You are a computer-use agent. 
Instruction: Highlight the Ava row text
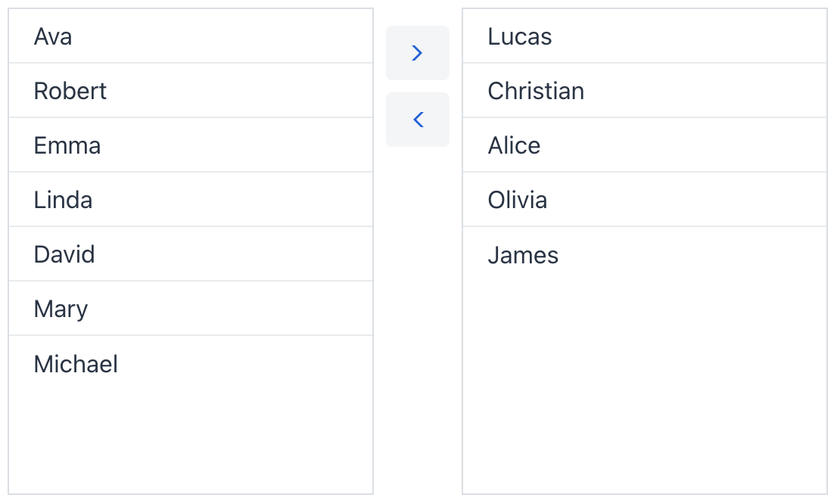click(x=53, y=36)
